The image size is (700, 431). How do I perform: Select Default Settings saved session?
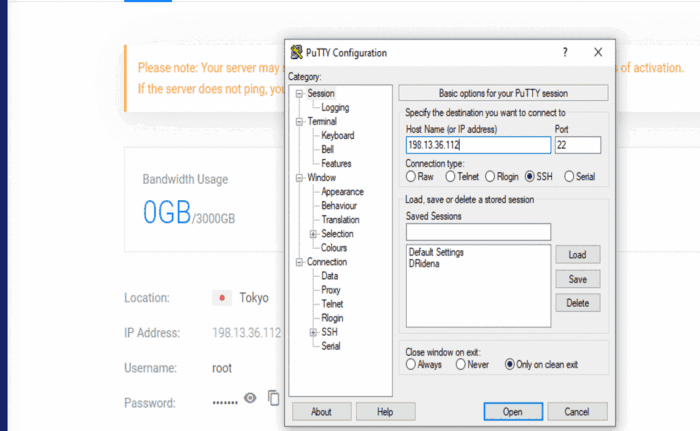click(x=436, y=252)
